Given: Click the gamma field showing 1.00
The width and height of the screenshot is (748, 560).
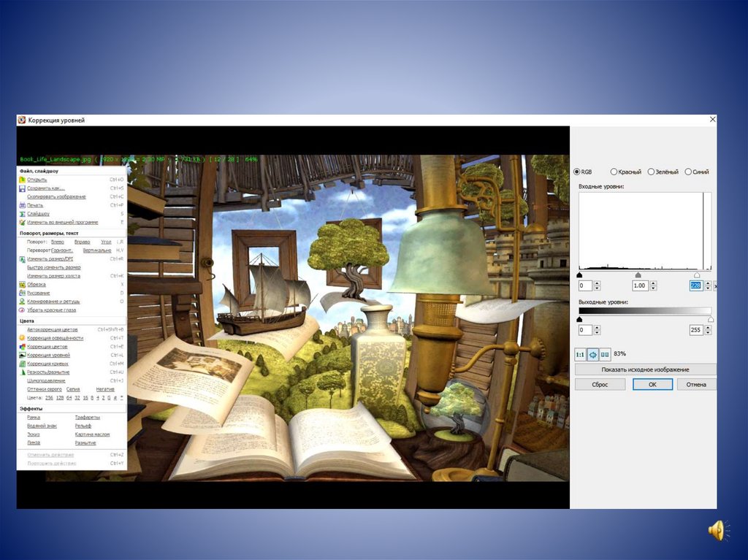Looking at the screenshot, I should pos(640,285).
